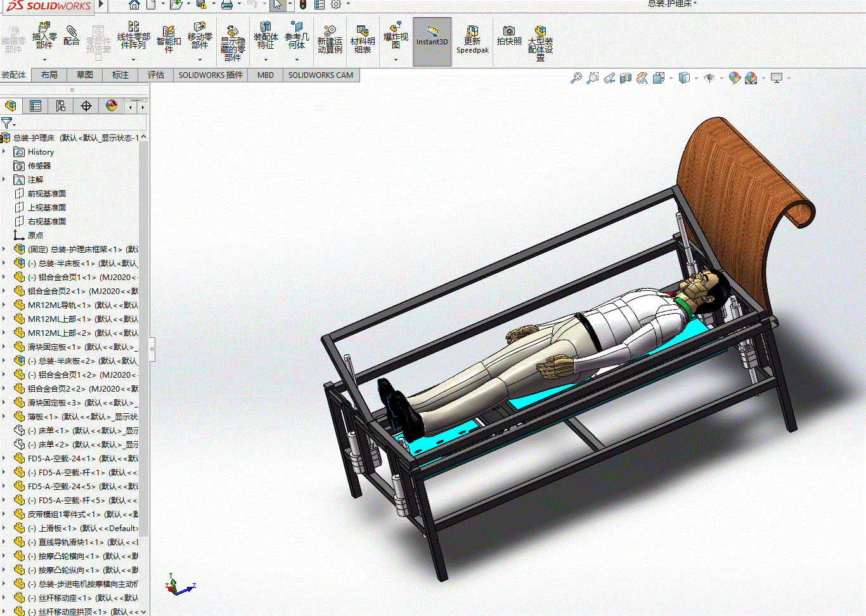The height and width of the screenshot is (616, 866).
Task: Expand the 注解 annotations node
Action: 4,180
